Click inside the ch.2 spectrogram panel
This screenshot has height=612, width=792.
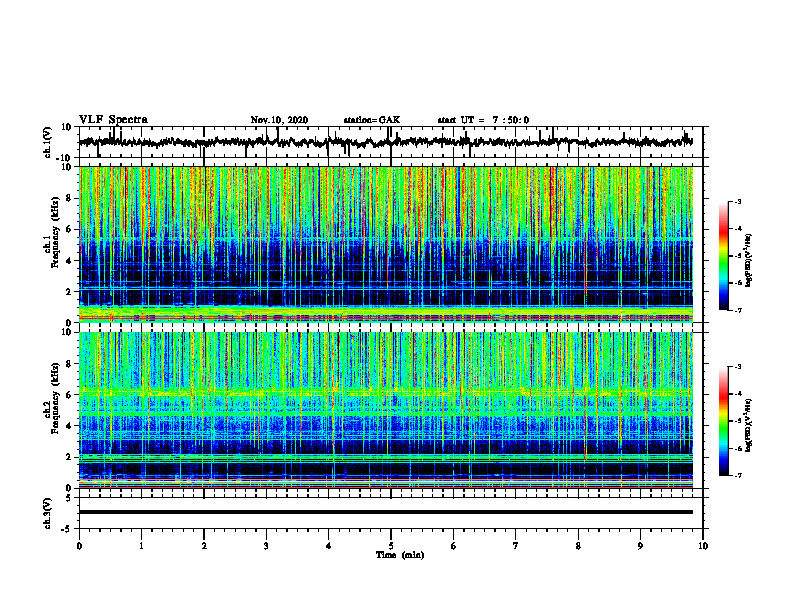[385, 410]
